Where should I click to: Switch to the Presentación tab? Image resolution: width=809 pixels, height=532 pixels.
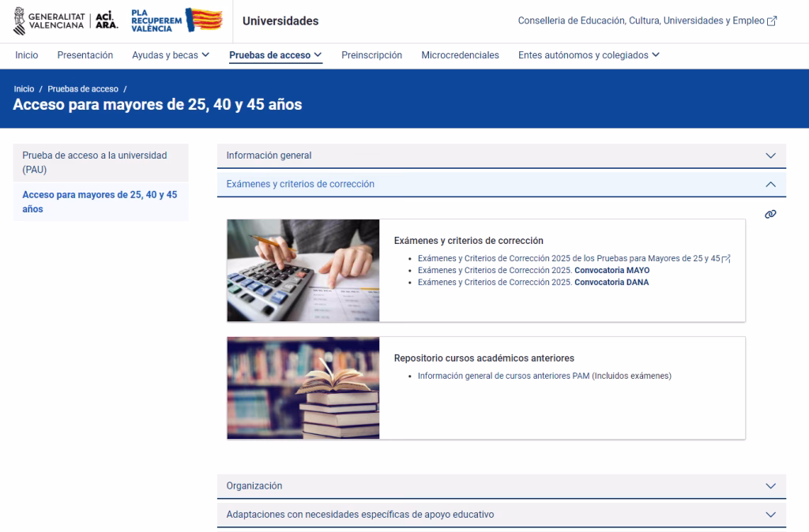[x=85, y=55]
